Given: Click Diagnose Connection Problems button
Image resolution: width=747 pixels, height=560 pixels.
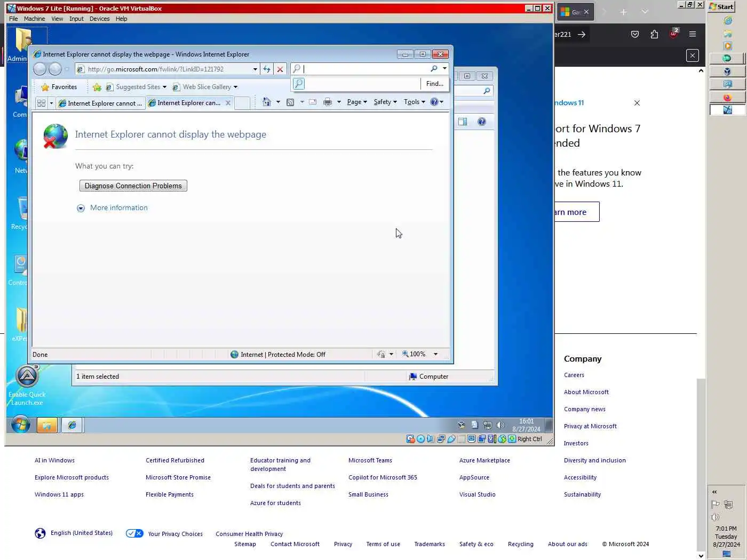Looking at the screenshot, I should click(x=133, y=186).
